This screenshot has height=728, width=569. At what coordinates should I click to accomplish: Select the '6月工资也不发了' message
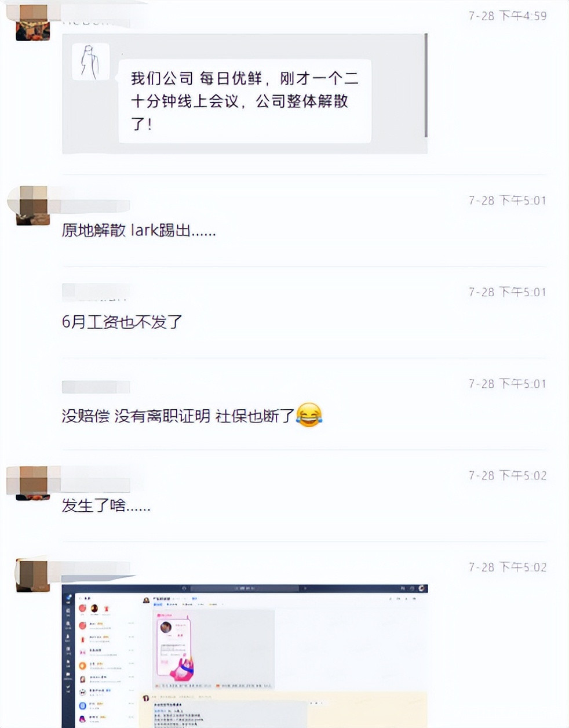(122, 322)
